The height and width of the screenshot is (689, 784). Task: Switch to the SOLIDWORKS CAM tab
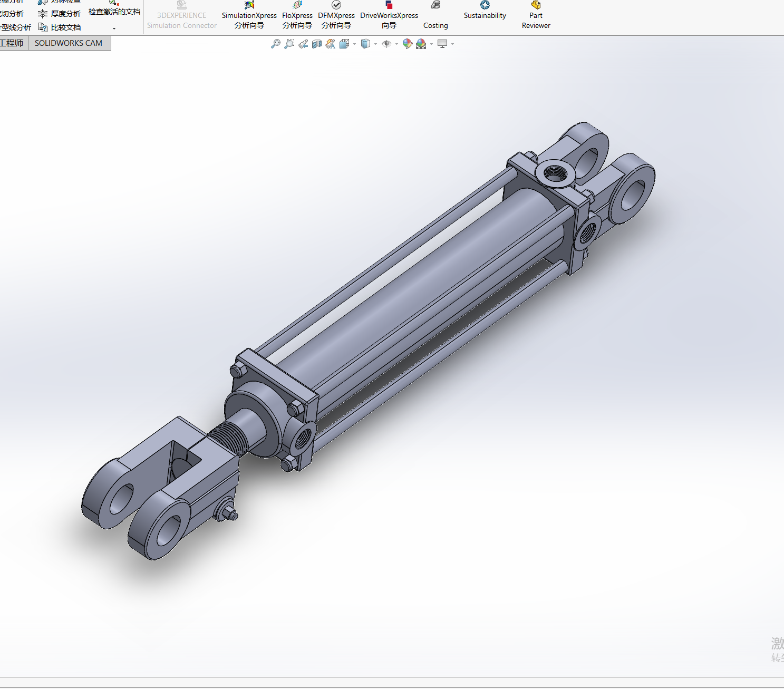(69, 43)
